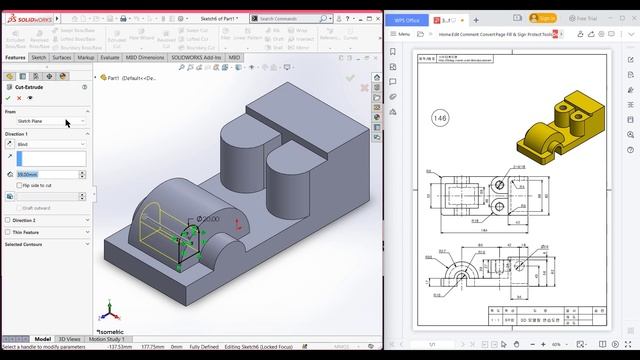Screen dimensions: 640x360
Task: Switch to the SOLIDWORKS Add-Ins tab
Action: (196, 58)
